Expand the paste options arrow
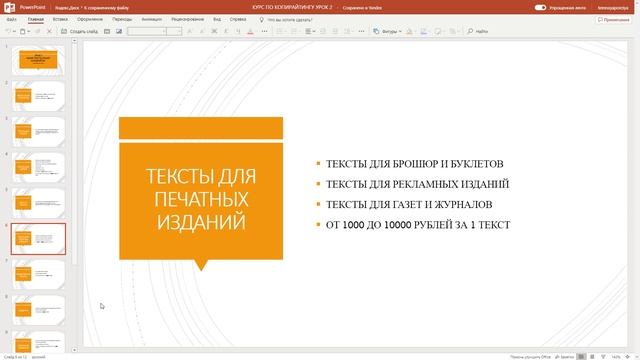This screenshot has width=640, height=360. [29, 31]
